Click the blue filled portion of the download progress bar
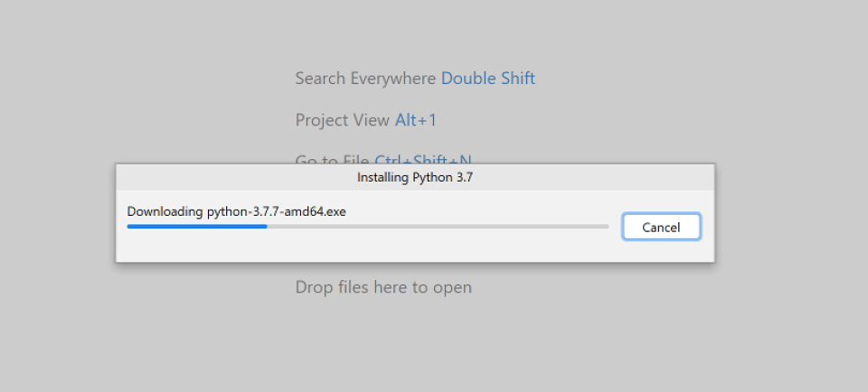The width and height of the screenshot is (868, 392). click(197, 226)
